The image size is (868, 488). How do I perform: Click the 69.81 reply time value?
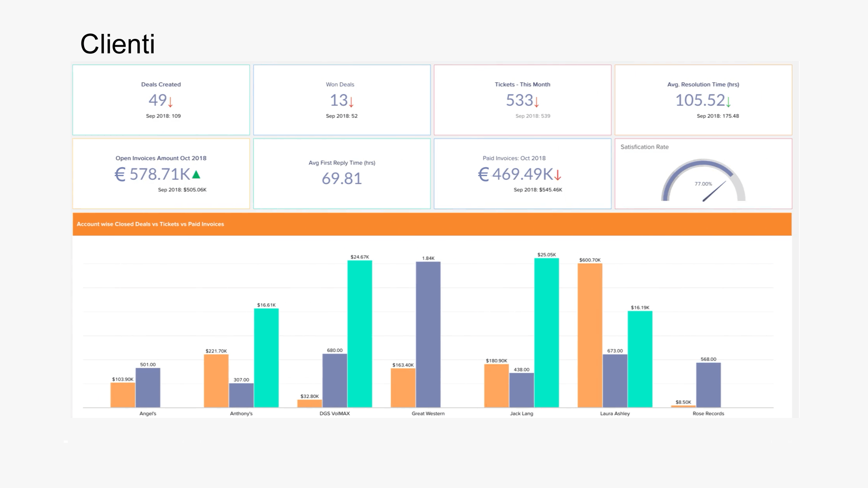[x=342, y=178]
